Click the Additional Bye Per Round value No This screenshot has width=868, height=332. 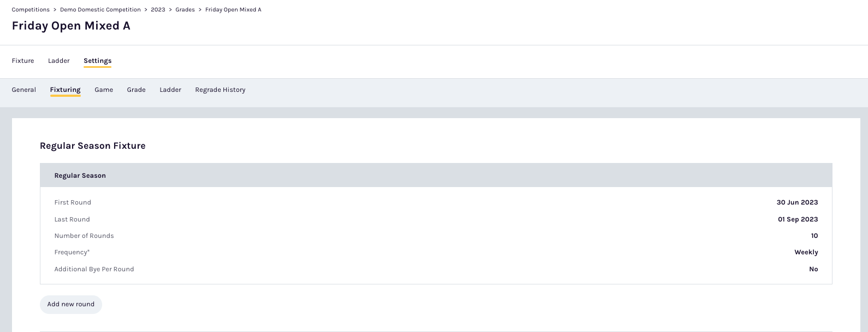[813, 269]
